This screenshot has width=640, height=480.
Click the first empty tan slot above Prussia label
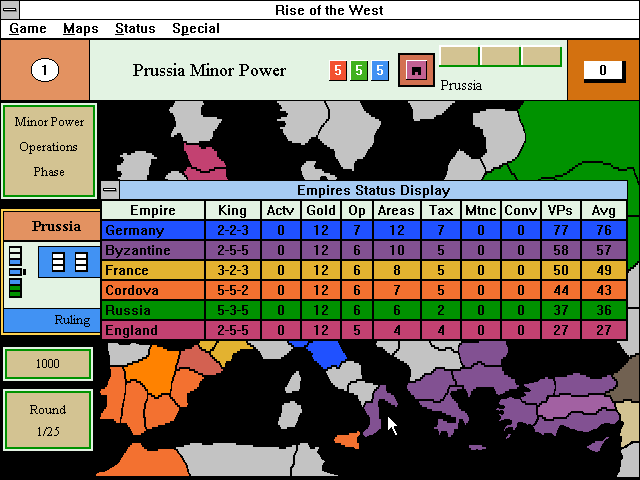459,56
